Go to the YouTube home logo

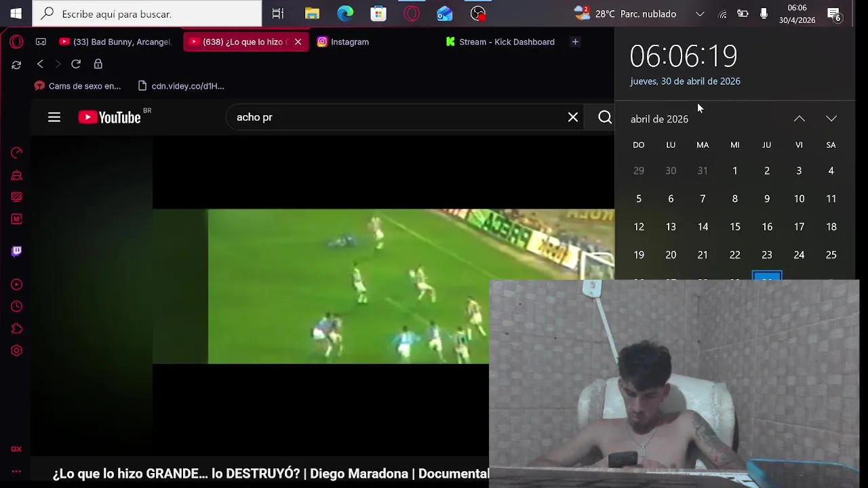pyautogui.click(x=110, y=117)
